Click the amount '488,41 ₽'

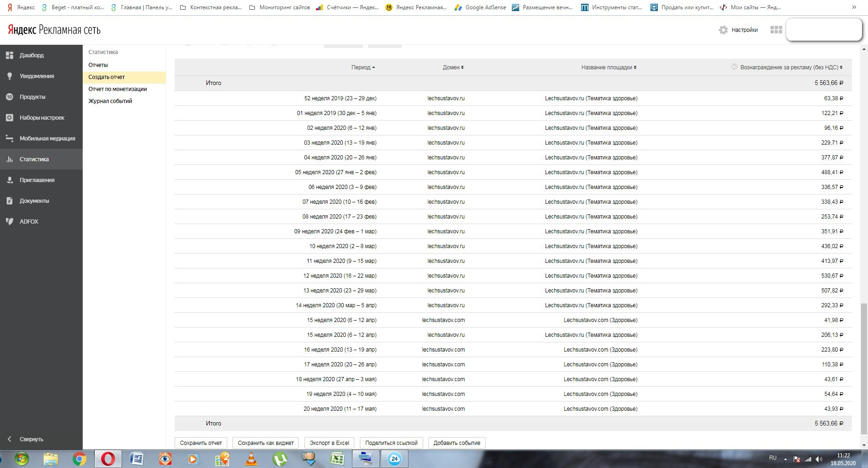click(x=832, y=172)
